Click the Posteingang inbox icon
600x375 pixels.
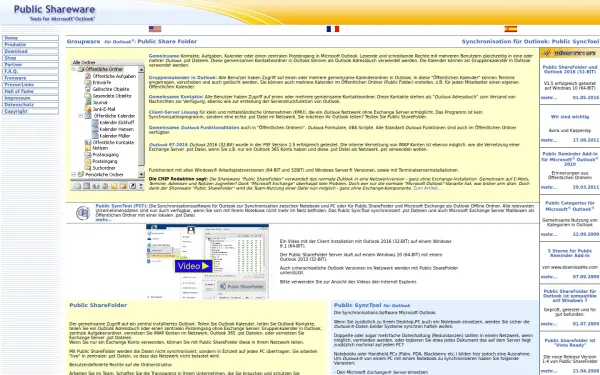pos(88,161)
